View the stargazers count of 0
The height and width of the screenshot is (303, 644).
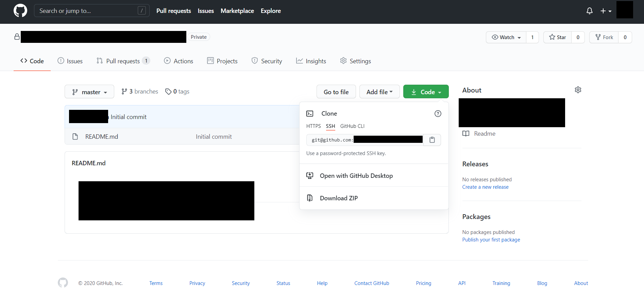pos(578,37)
